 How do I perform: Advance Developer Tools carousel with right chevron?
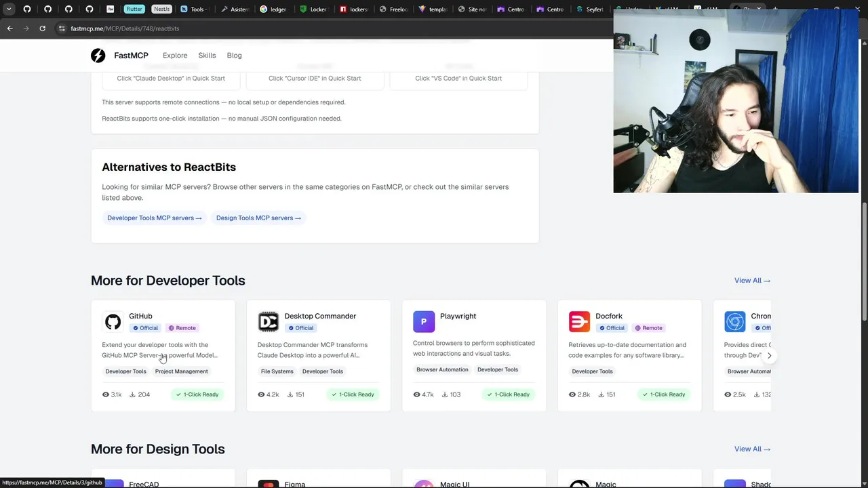coord(769,356)
